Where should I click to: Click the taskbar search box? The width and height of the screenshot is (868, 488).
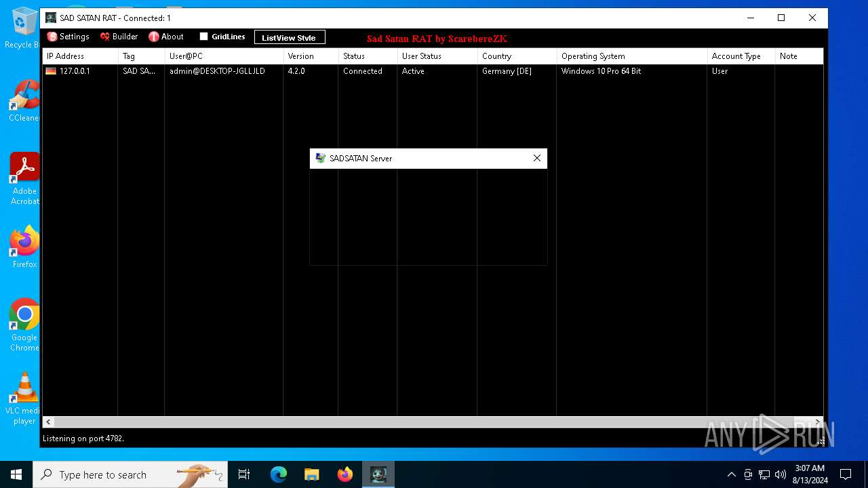(130, 474)
